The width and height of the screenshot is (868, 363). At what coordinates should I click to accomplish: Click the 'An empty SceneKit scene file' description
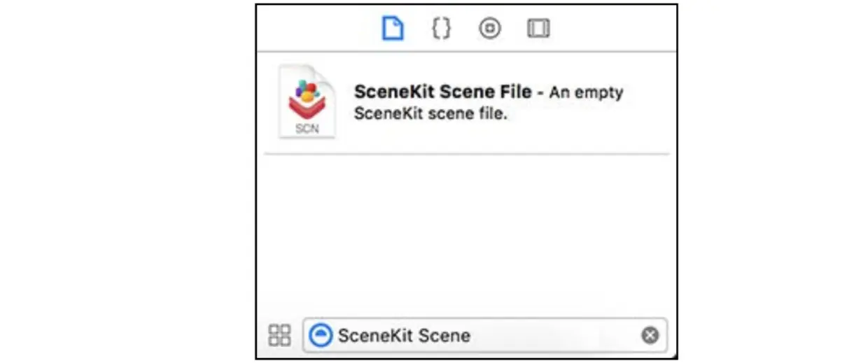[x=489, y=102]
